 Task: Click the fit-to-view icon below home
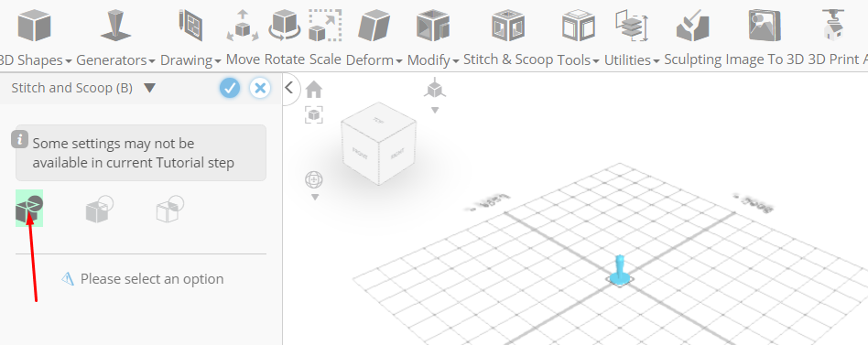coord(314,115)
